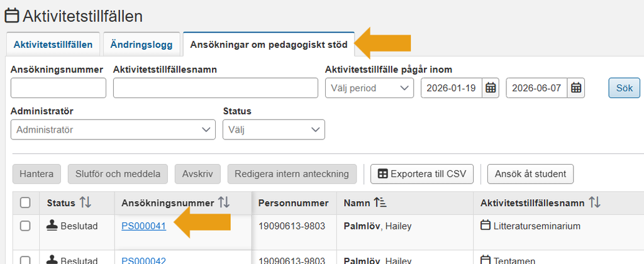Click Ansök åt student button
Viewport: 644px width, 264px height.
[530, 173]
